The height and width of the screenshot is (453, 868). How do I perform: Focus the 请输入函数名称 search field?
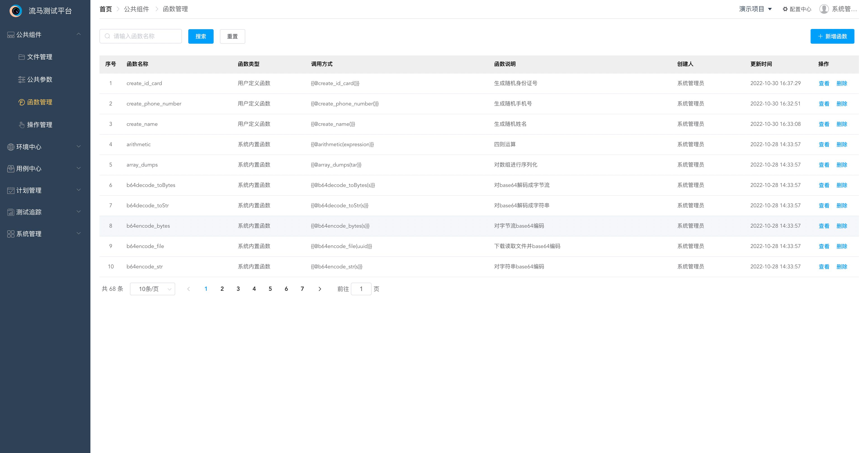141,36
